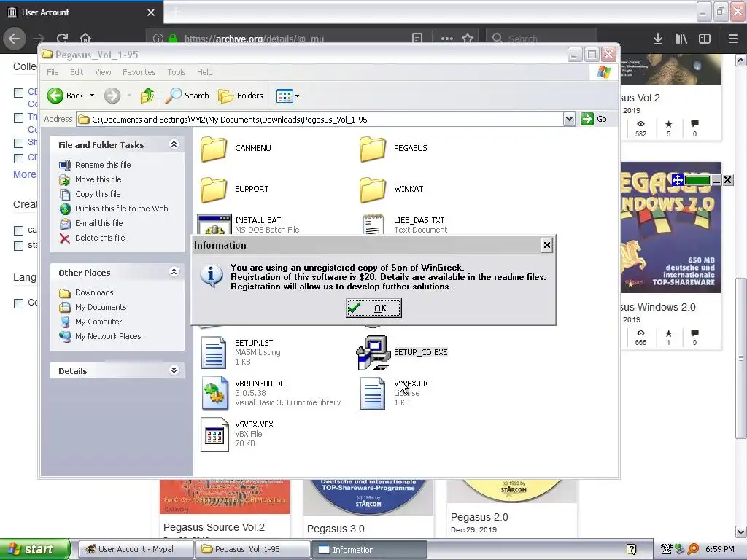Open the Favorites menu
Viewport: 747px width, 560px height.
(x=139, y=72)
